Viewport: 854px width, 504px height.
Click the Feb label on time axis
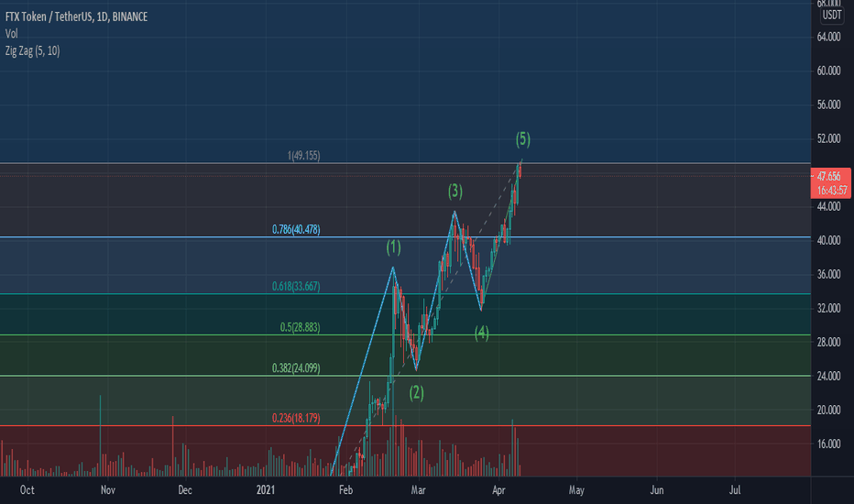point(345,490)
